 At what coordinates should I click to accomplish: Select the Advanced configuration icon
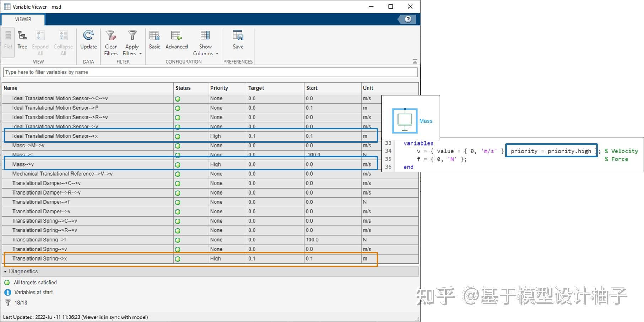pos(176,39)
